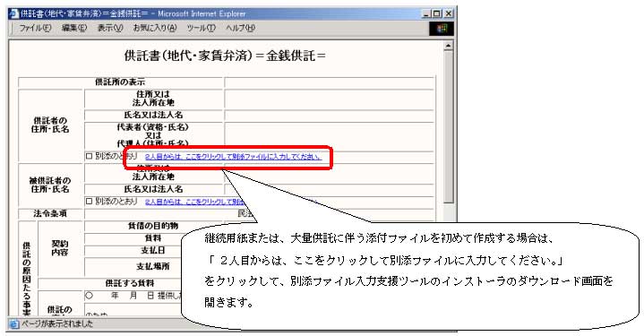Open the ファイル(F) menu

pos(35,28)
